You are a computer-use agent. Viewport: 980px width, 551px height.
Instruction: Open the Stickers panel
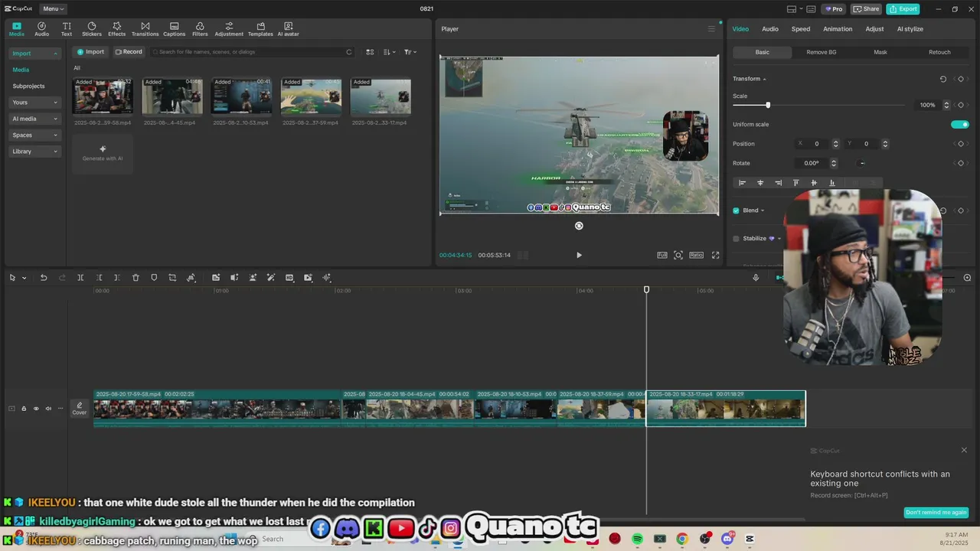[x=92, y=29]
